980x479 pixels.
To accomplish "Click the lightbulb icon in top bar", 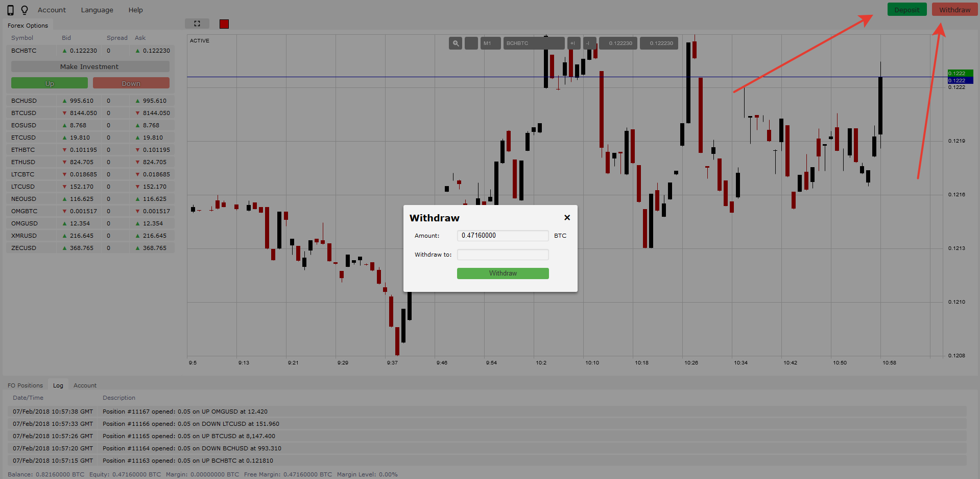I will pyautogui.click(x=25, y=10).
